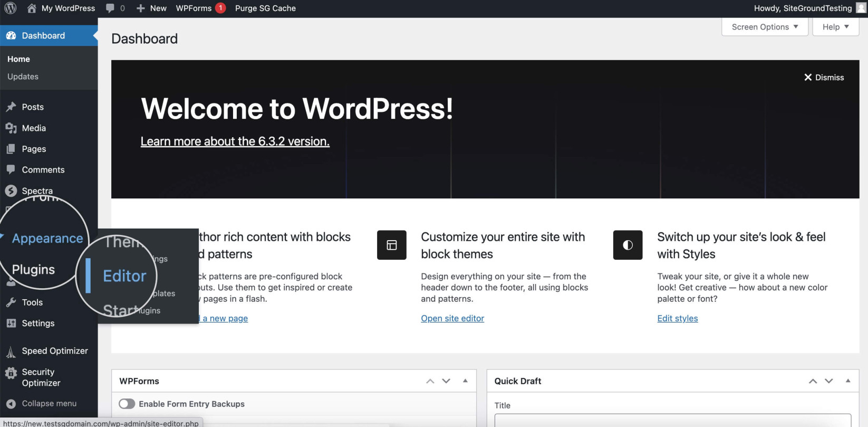Click My WordPress site name
This screenshot has height=427, width=868.
(x=68, y=8)
